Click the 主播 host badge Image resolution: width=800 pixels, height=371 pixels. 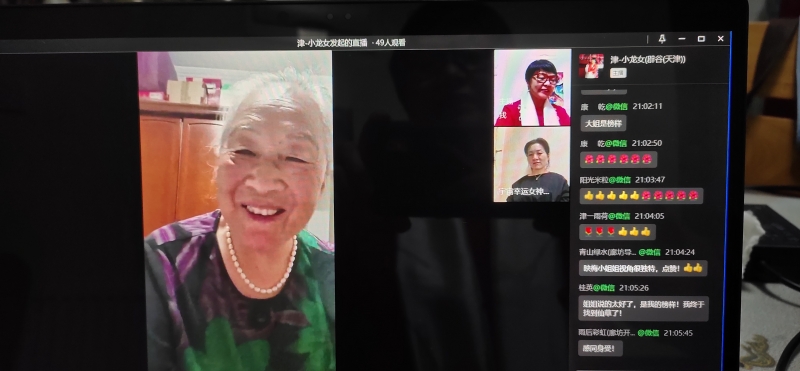tap(618, 73)
